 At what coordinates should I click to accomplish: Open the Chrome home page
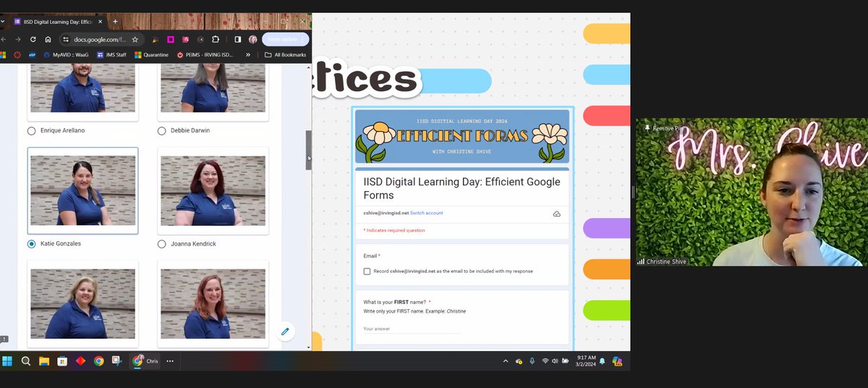(48, 39)
